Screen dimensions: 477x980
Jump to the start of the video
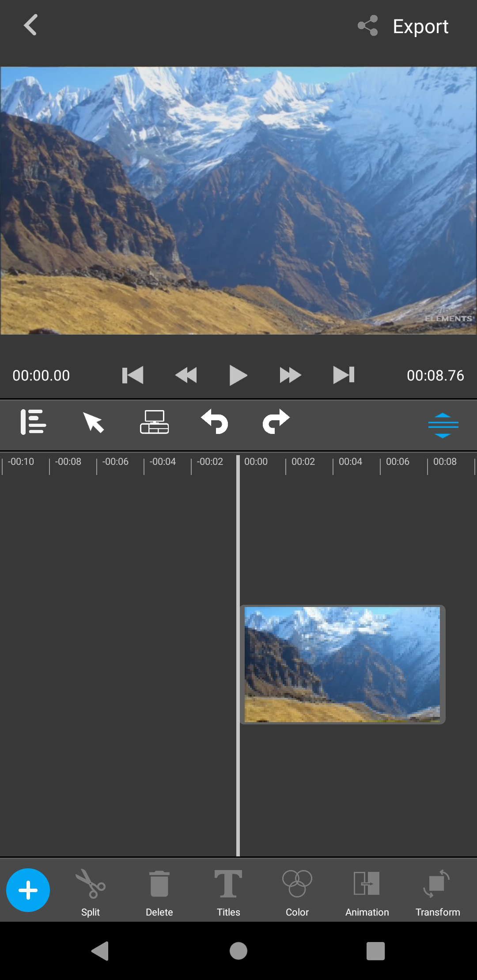132,375
